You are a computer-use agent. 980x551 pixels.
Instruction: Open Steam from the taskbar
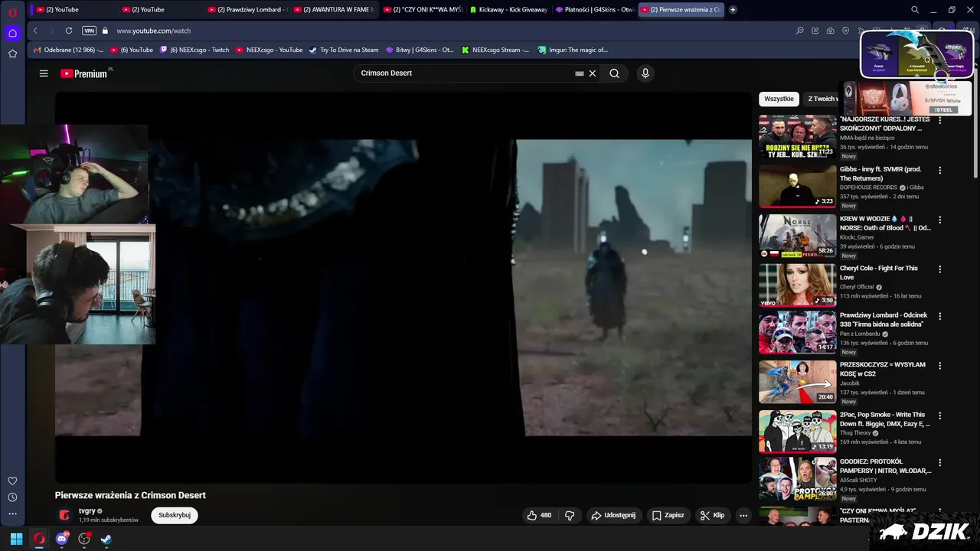(106, 539)
